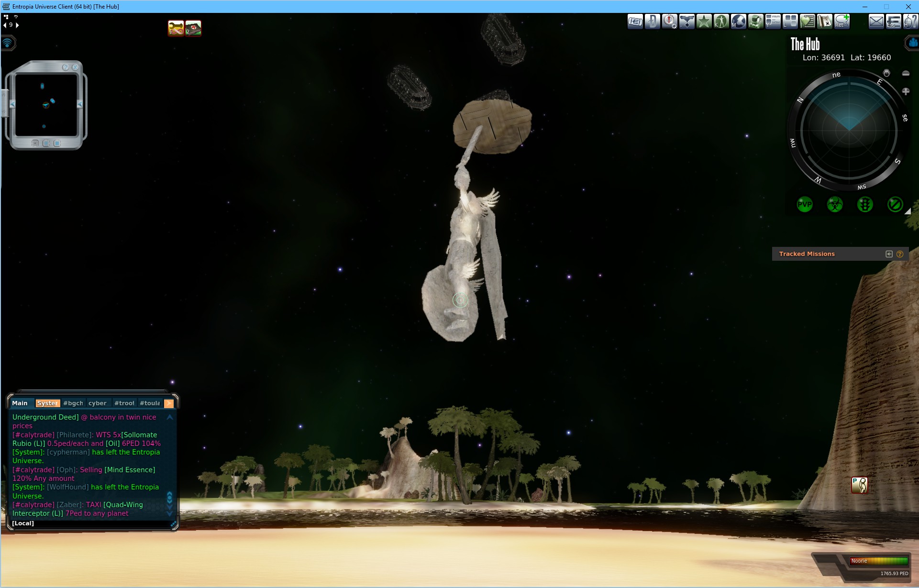Go to next action bar page

tap(17, 25)
